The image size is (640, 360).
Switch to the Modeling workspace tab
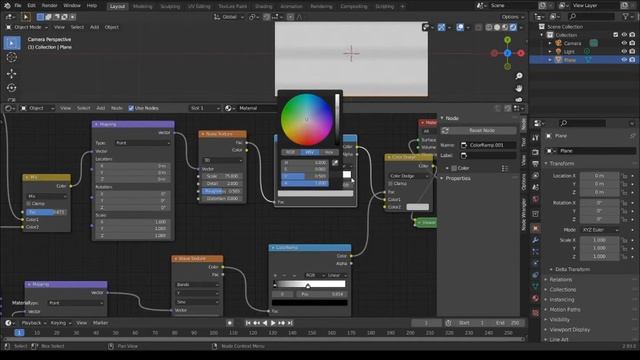(x=142, y=6)
